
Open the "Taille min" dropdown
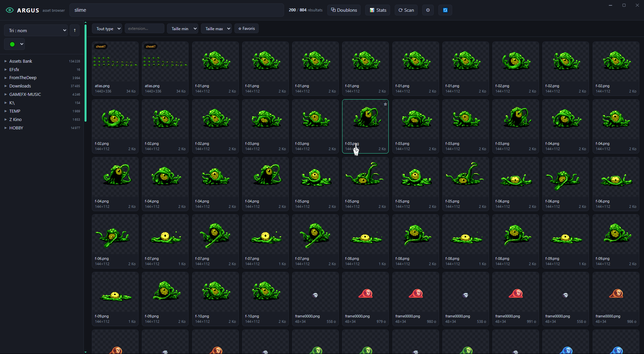click(183, 28)
